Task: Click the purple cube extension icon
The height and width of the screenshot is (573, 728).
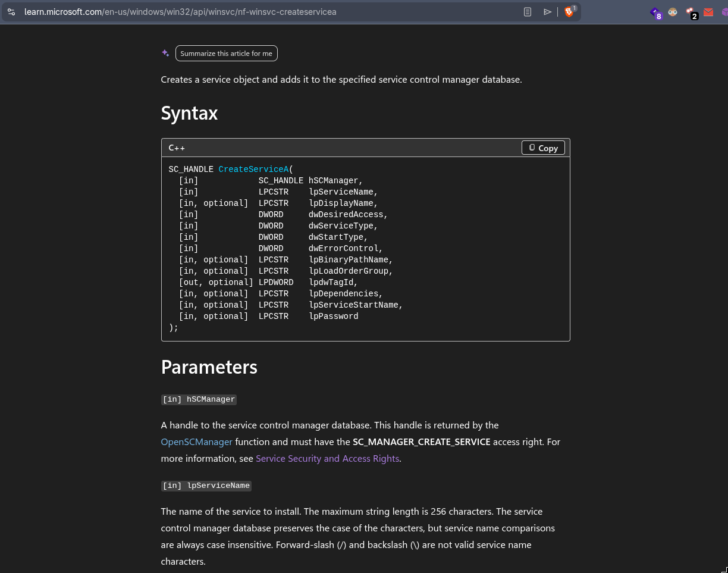Action: pyautogui.click(x=724, y=12)
